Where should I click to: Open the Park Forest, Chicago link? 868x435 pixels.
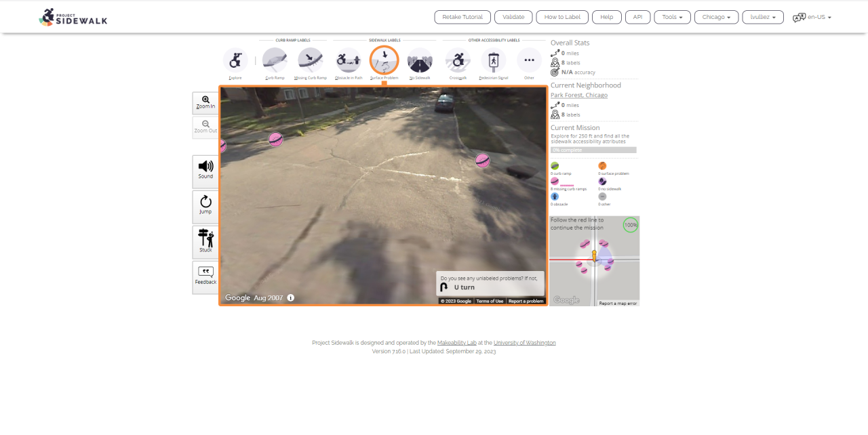[579, 95]
